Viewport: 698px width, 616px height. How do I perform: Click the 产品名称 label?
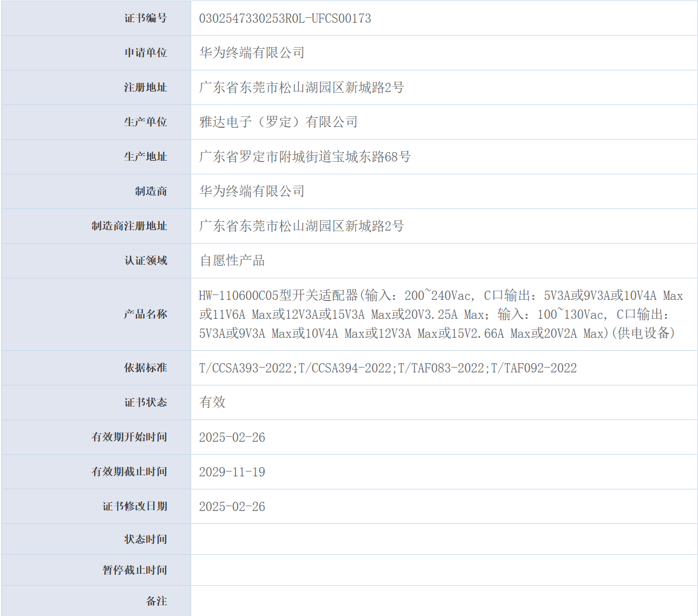pos(146,314)
